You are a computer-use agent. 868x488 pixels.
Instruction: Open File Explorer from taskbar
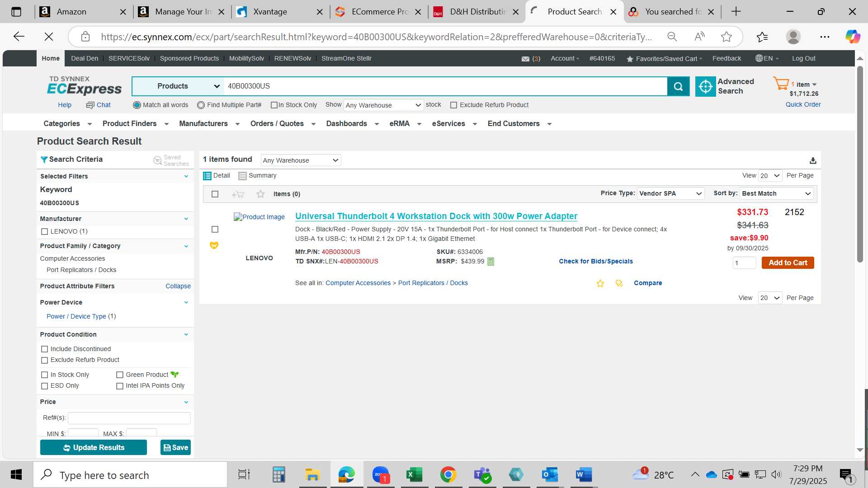pos(312,475)
